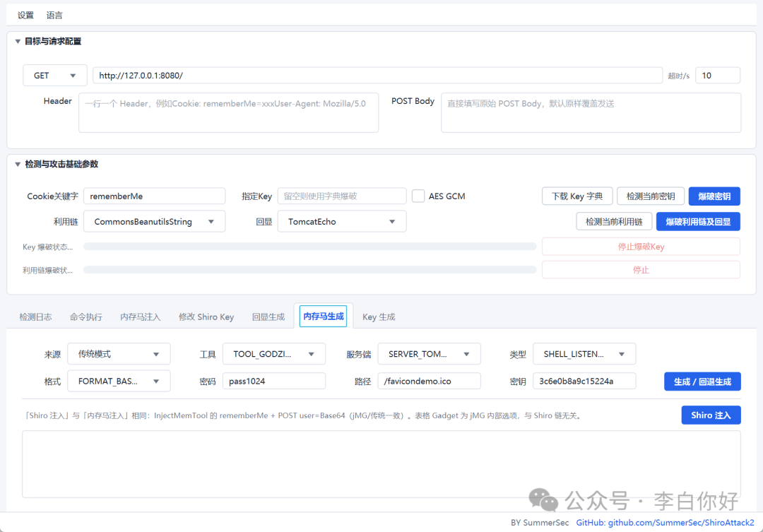The width and height of the screenshot is (763, 532).
Task: Click the POST Body text area
Action: point(591,112)
